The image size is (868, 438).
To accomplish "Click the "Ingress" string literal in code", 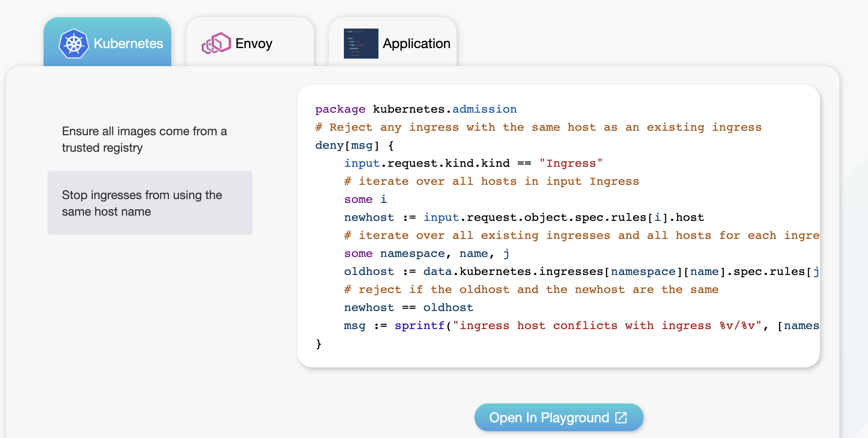I will click(x=571, y=163).
